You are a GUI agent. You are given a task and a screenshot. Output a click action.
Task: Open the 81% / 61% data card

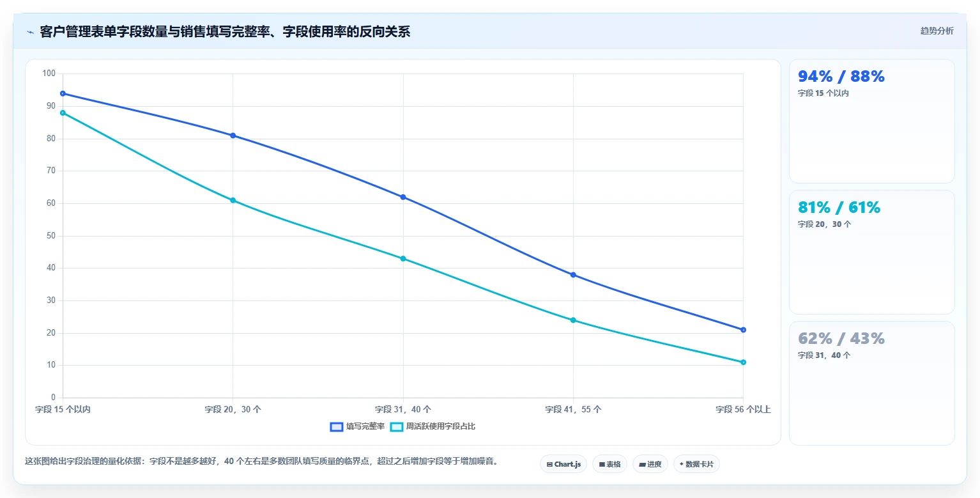[x=872, y=252]
